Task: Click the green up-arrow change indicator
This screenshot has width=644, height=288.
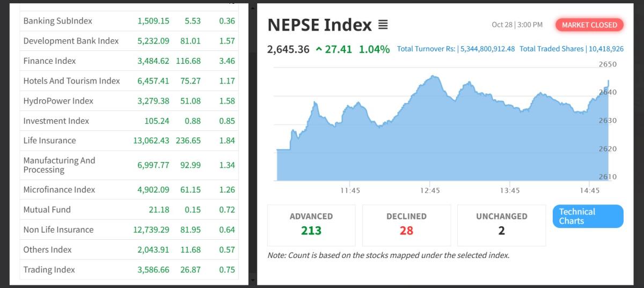Action: [319, 49]
